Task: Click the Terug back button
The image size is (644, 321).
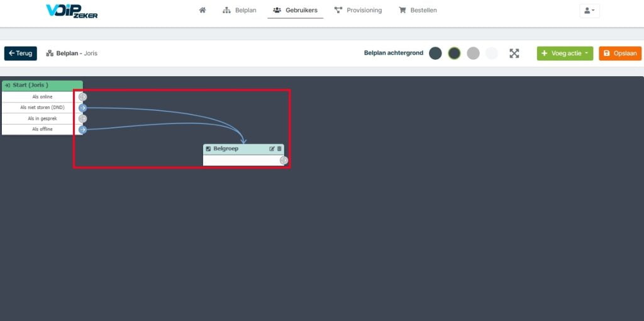Action: (x=21, y=53)
